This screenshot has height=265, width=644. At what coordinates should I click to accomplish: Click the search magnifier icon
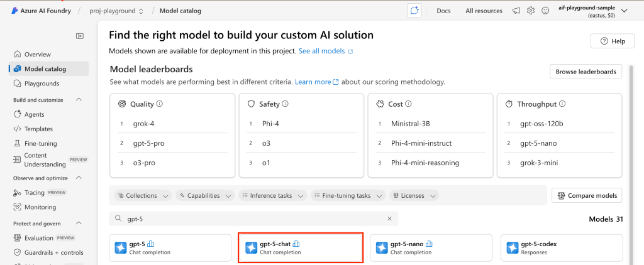coord(118,219)
